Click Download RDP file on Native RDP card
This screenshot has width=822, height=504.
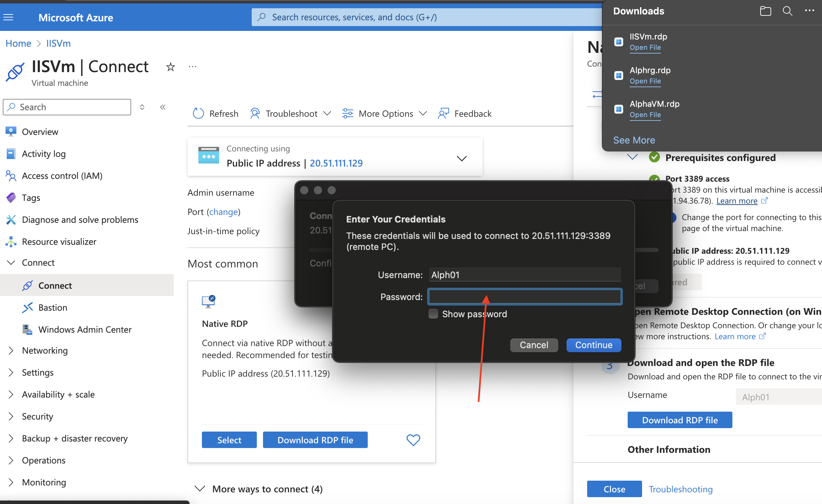click(x=315, y=440)
